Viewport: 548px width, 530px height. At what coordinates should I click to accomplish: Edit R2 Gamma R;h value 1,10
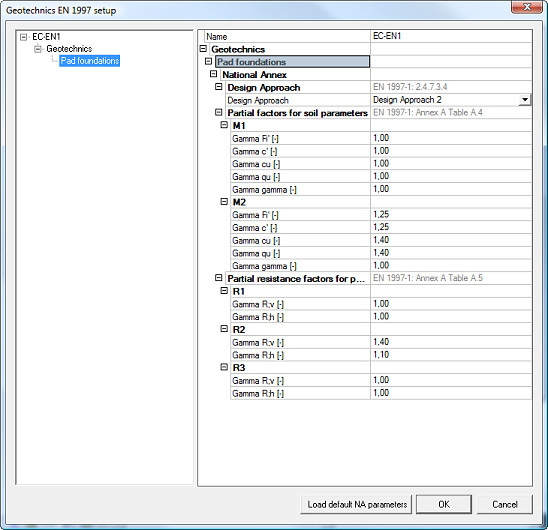(451, 355)
